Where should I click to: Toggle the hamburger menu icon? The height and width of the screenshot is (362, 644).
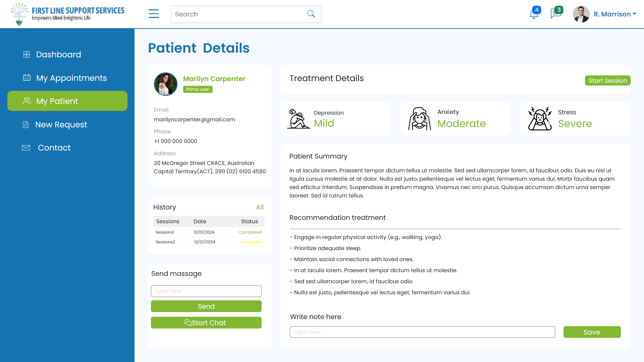pos(153,14)
